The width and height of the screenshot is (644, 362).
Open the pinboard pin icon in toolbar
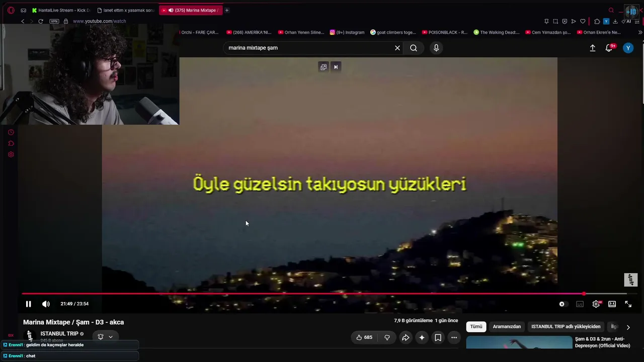pyautogui.click(x=546, y=21)
